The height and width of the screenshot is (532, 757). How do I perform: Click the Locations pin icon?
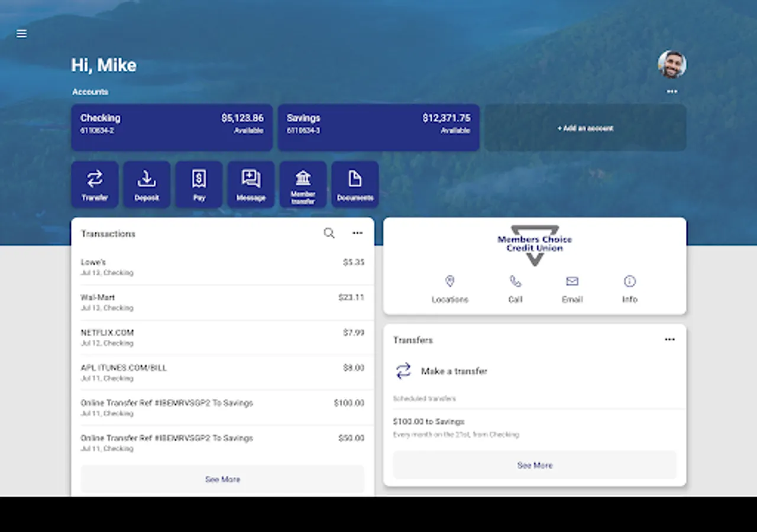tap(450, 281)
